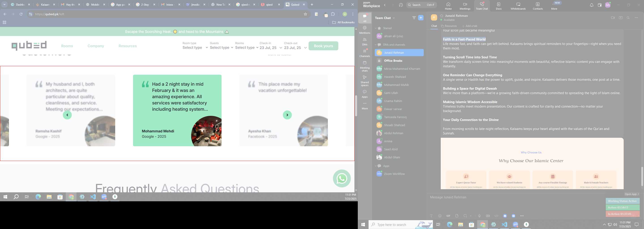Viewport: 644px width, 229px height.
Task: Open composer more options ellipsis
Action: tap(522, 216)
